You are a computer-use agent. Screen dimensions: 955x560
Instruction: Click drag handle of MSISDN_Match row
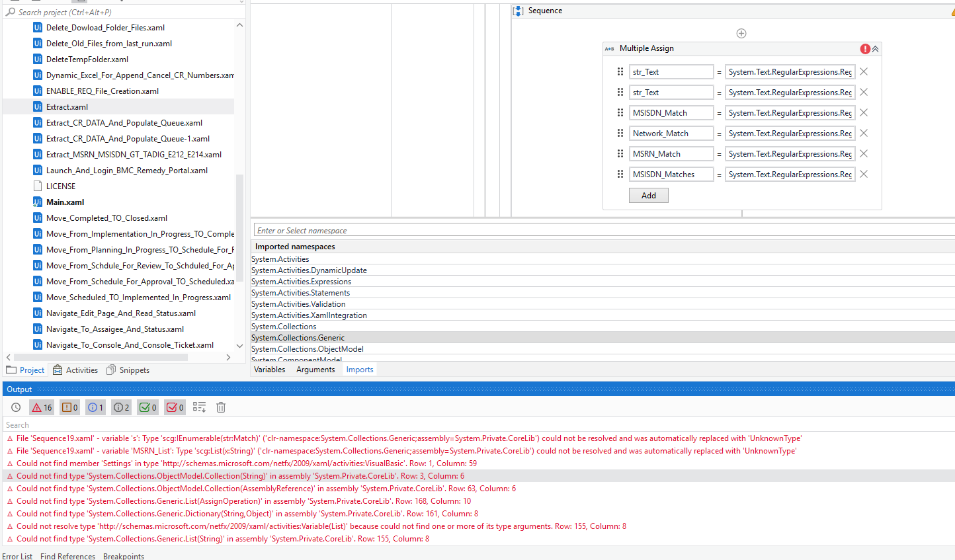click(620, 112)
